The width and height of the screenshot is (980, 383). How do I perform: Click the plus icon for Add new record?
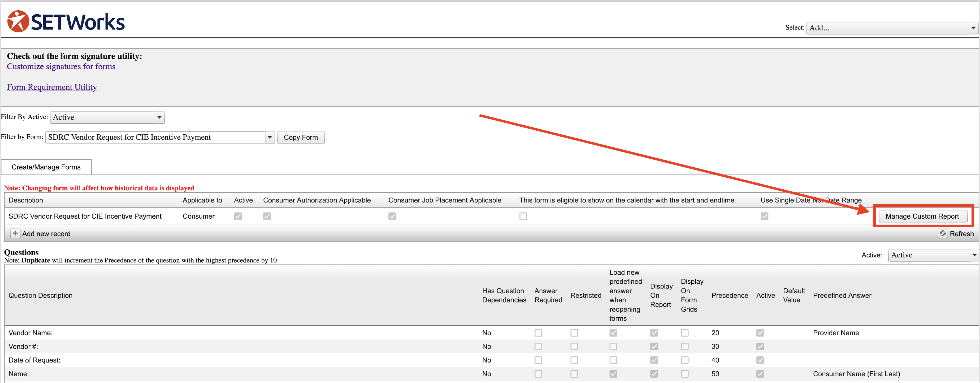click(x=15, y=233)
